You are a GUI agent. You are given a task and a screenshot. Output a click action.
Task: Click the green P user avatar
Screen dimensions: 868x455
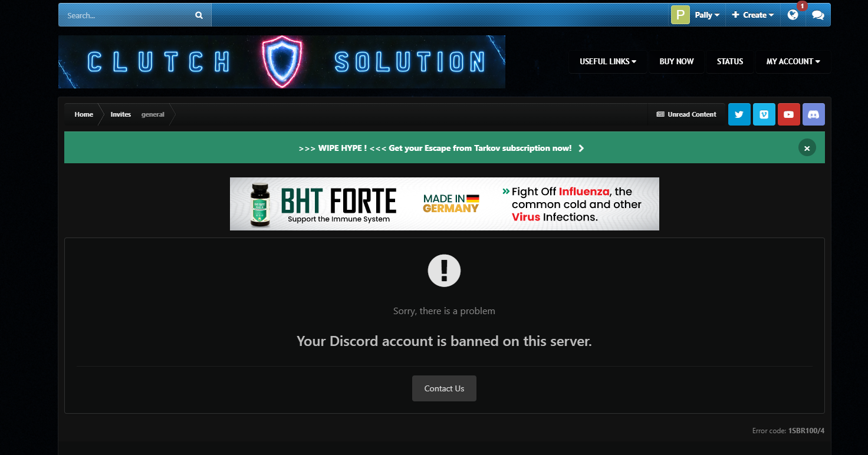[680, 15]
